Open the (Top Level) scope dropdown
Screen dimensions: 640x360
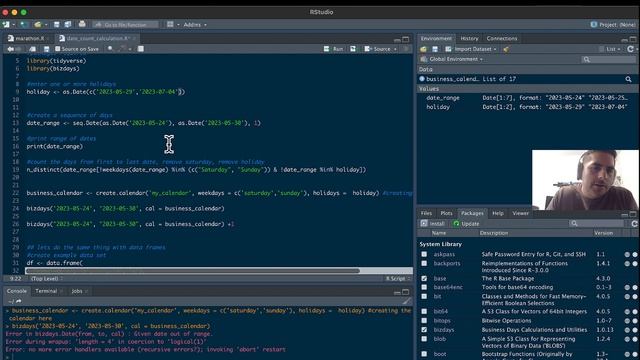pyautogui.click(x=47, y=279)
